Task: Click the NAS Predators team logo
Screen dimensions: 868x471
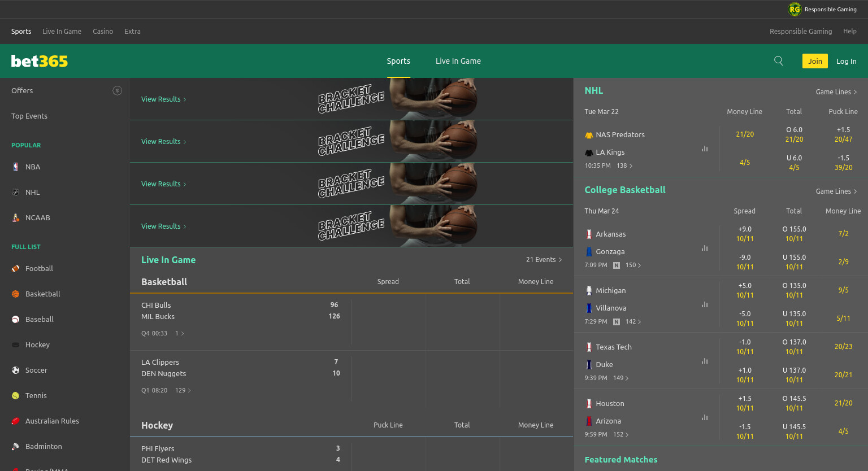Action: pyautogui.click(x=589, y=135)
